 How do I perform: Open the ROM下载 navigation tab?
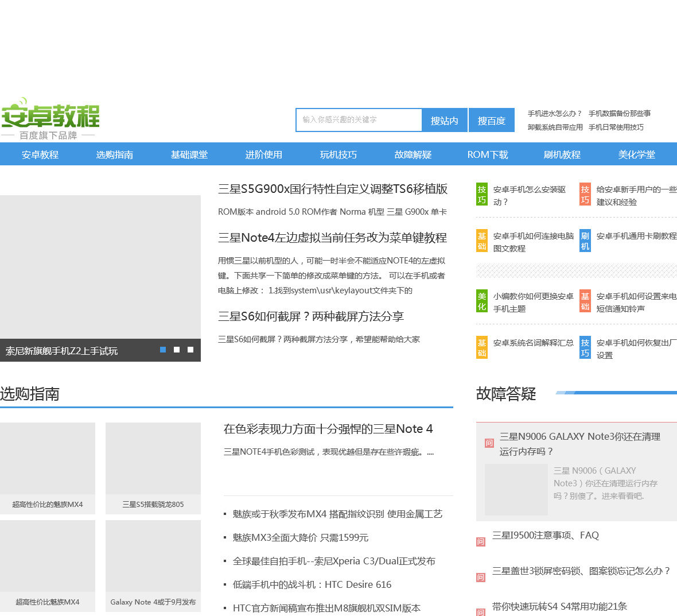(x=488, y=154)
